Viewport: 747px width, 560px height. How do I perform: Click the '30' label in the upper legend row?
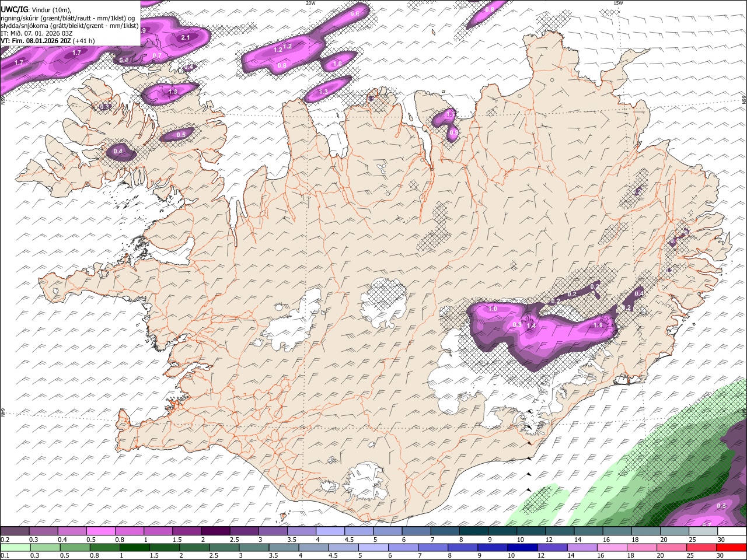click(721, 540)
